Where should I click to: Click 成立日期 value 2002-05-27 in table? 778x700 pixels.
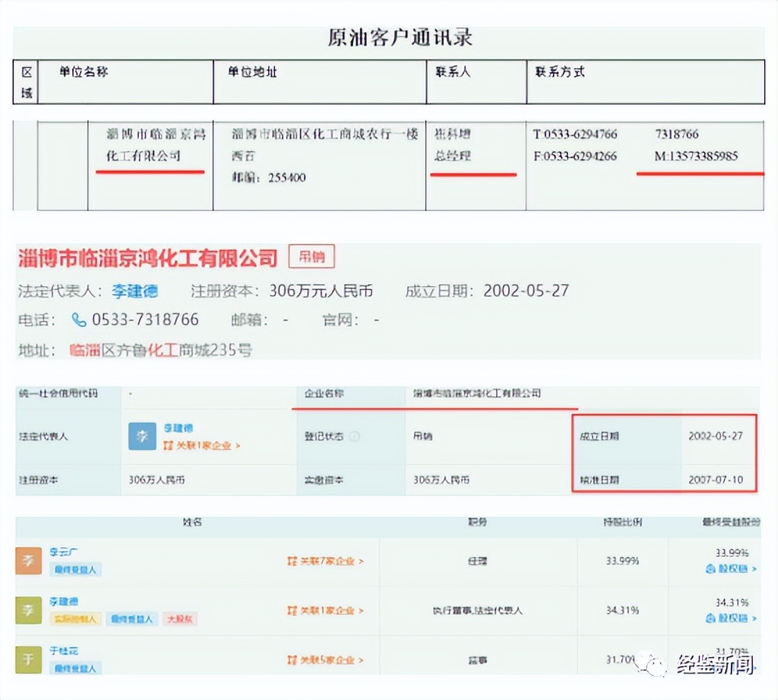[715, 436]
